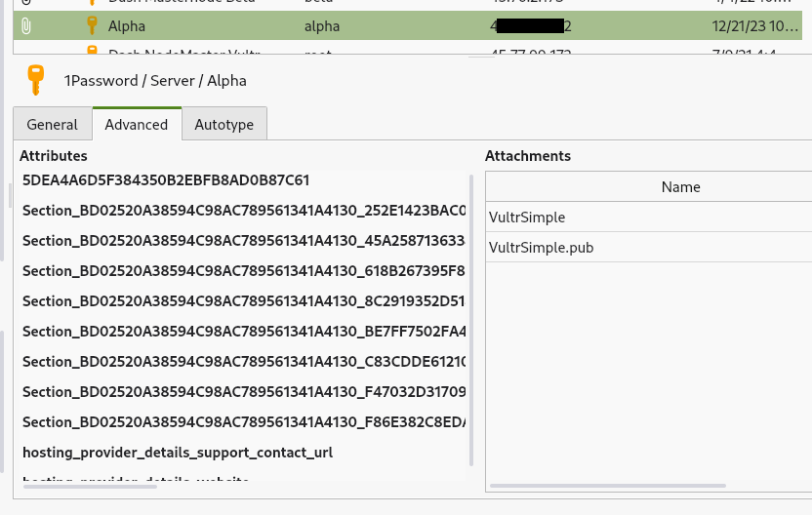Select attribute ending in _C83CDDE6121
This screenshot has width=812, height=515.
coord(243,361)
